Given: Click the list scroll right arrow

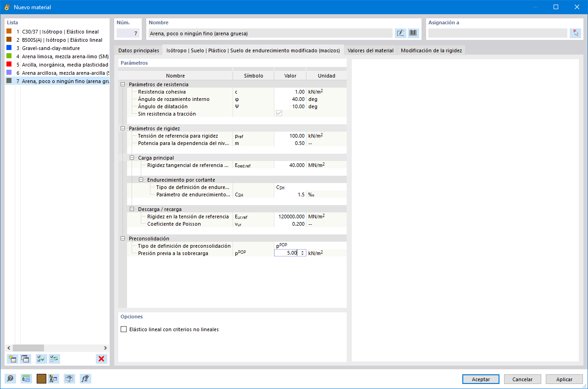Looking at the screenshot, I should [x=105, y=348].
